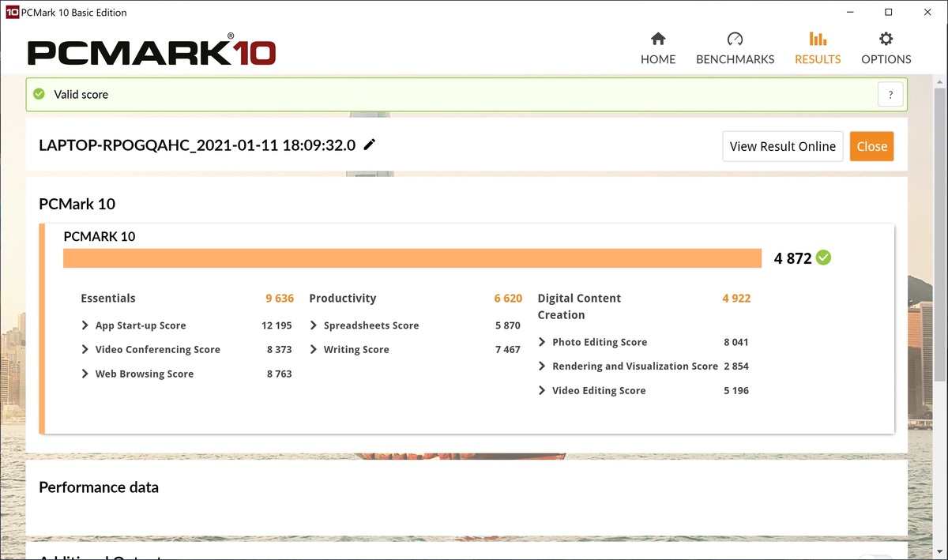This screenshot has width=948, height=560.
Task: Click the Video Editing value 5 196
Action: [736, 391]
